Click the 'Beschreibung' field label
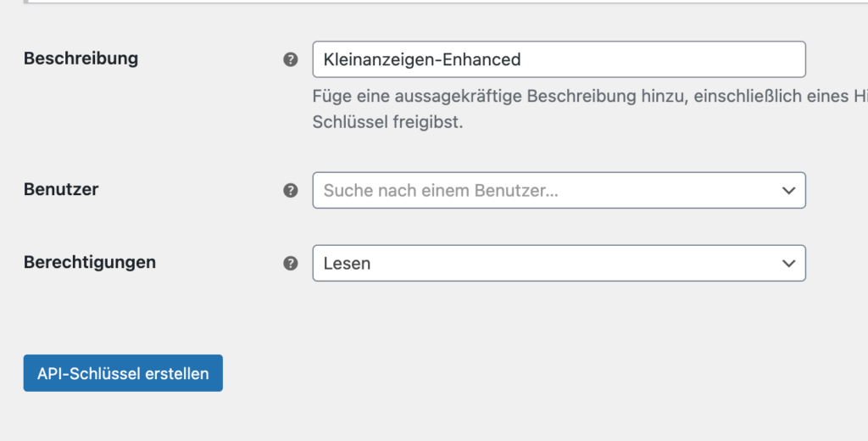Viewport: 868px width, 441px height. tap(81, 59)
